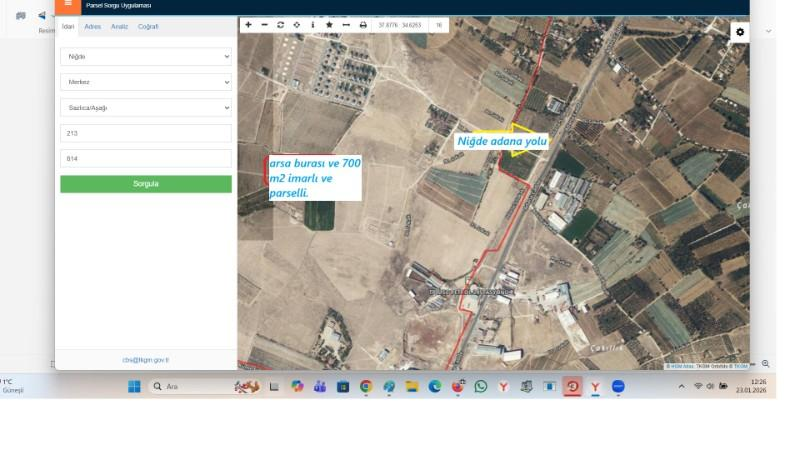
Task: Activate the locate crosshair tool
Action: coord(296,24)
